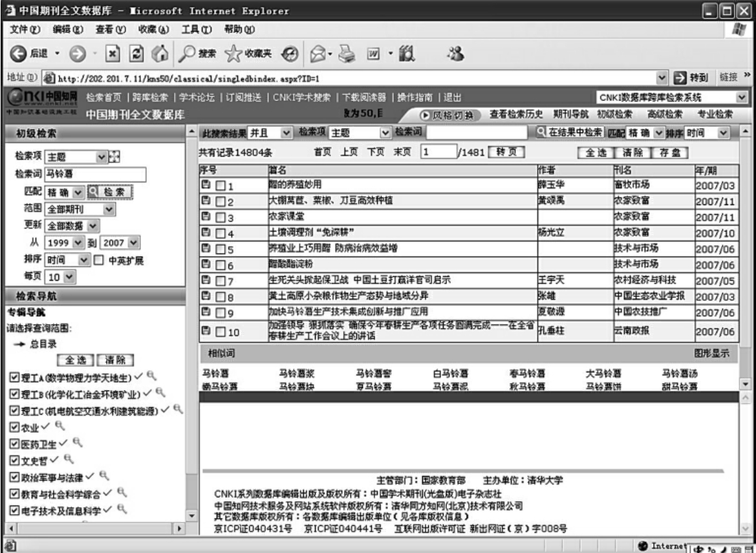Click the 在结果中检索 button
756x553 pixels.
(570, 132)
